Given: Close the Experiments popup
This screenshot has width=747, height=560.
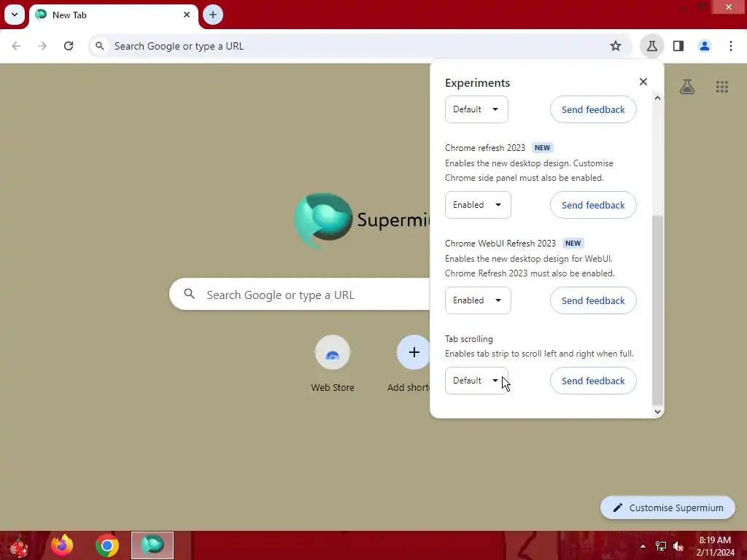Looking at the screenshot, I should (x=643, y=82).
